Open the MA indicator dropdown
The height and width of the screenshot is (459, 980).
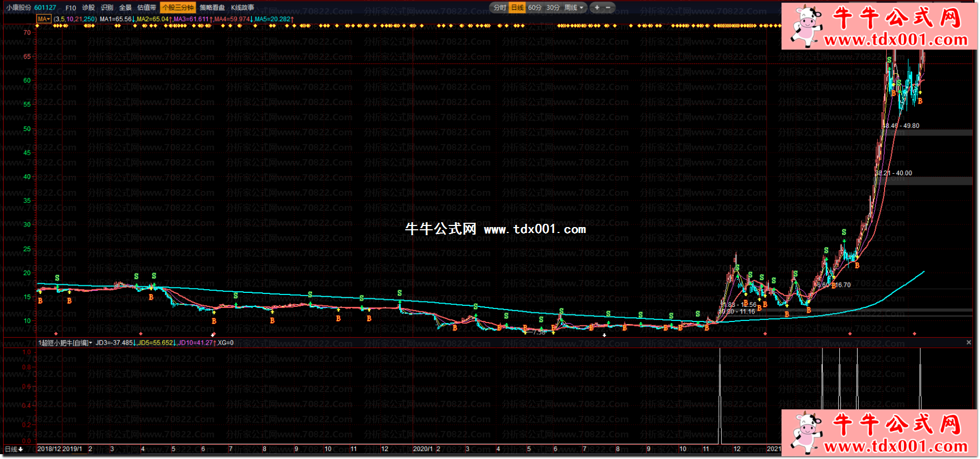(x=44, y=19)
